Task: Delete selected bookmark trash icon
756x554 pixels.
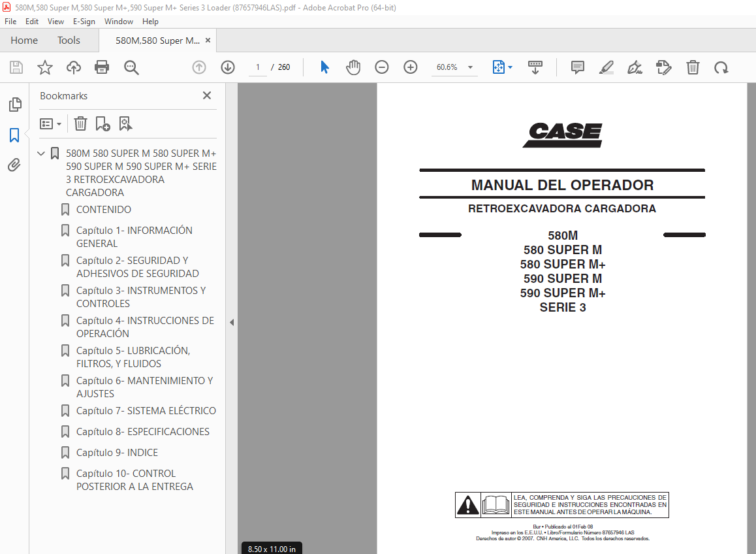Action: 80,124
